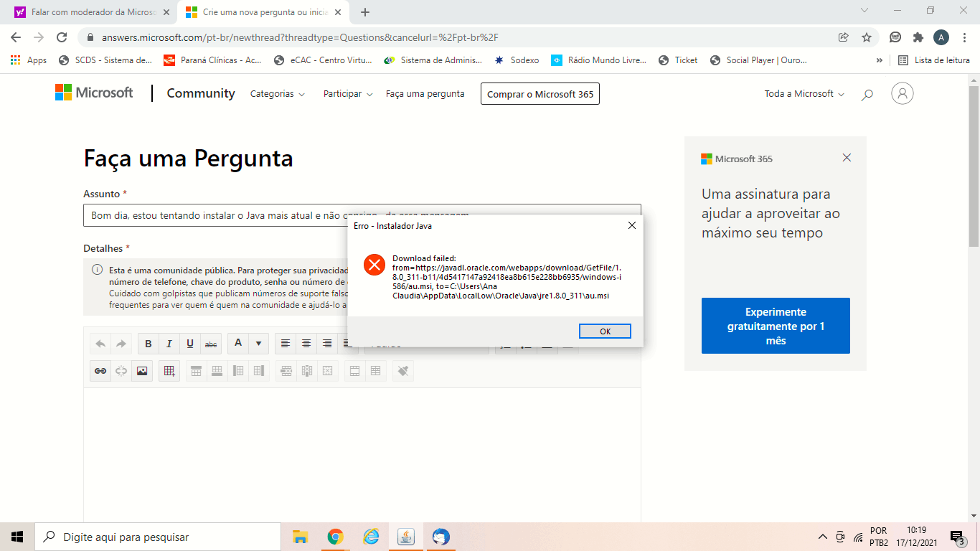Toggle strikethrough formatting
The width and height of the screenshot is (980, 551).
coord(211,344)
